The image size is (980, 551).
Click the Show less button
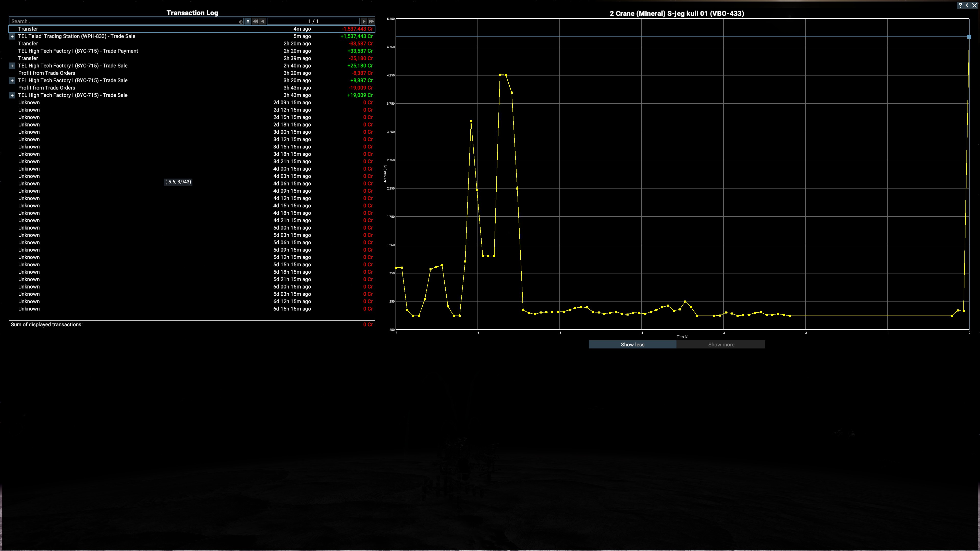[x=632, y=345]
